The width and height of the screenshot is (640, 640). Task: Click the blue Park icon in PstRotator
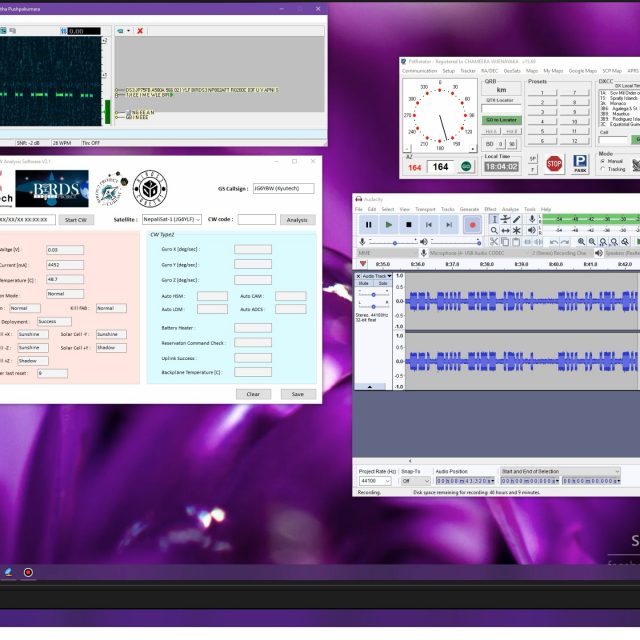tap(579, 163)
